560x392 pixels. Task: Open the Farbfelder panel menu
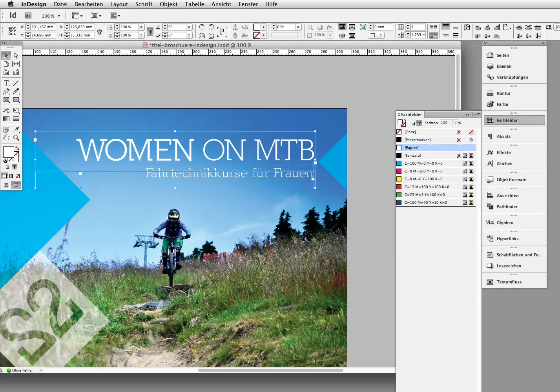coord(477,114)
